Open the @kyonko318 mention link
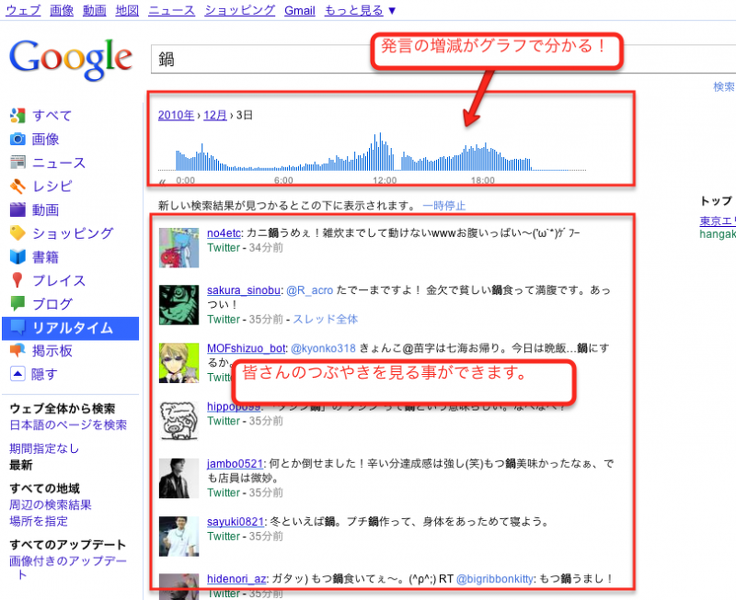Screen dimensions: 736x600 click(x=323, y=348)
